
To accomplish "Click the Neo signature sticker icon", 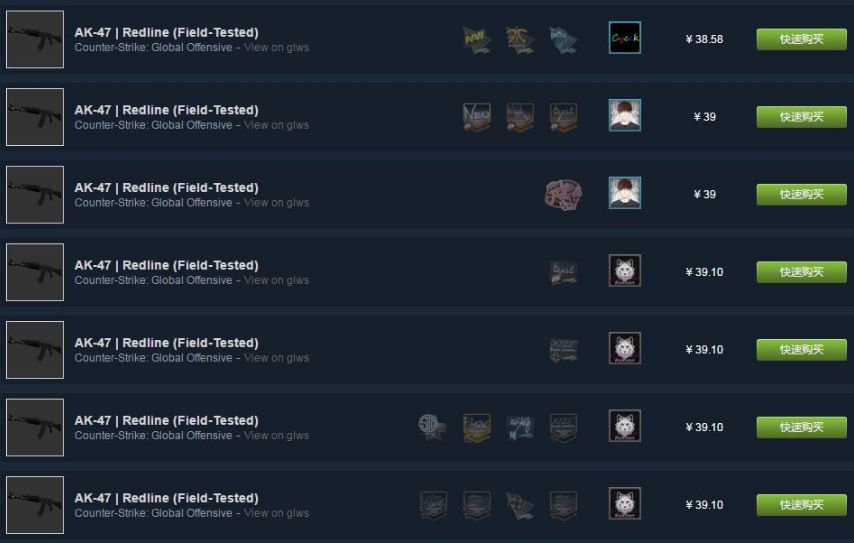I will tap(477, 117).
